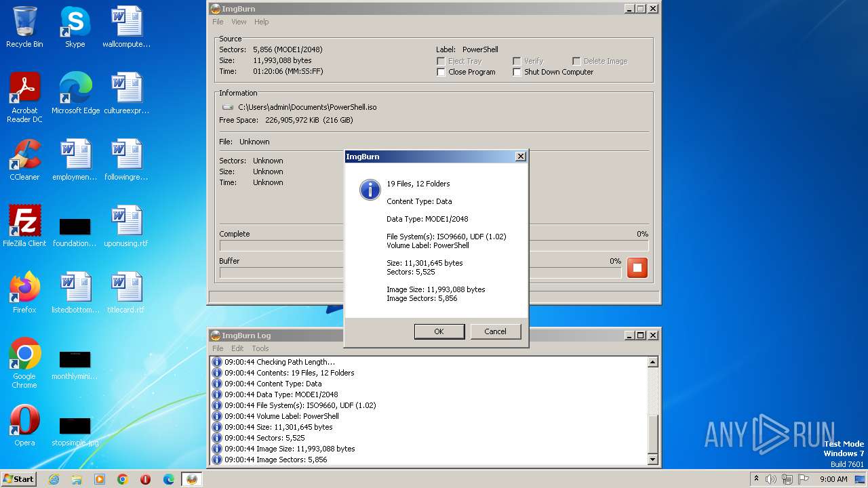Open followingre document on desktop
This screenshot has width=868, height=488.
pos(126,160)
